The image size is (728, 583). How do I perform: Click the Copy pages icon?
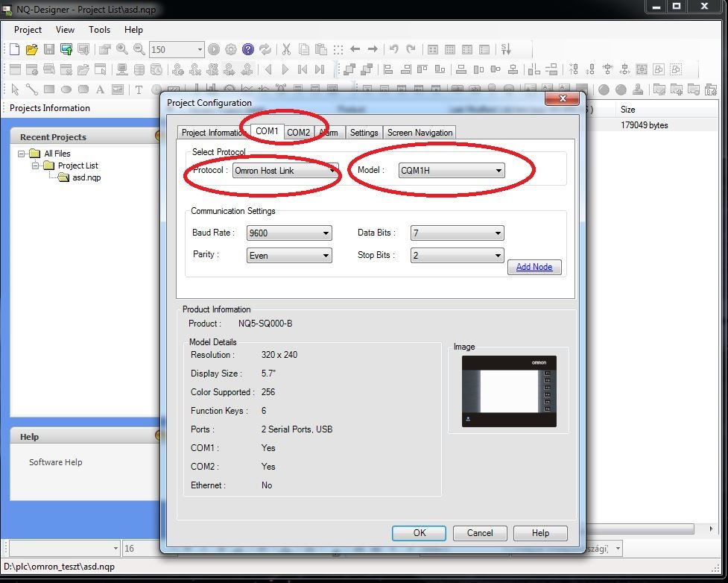[x=303, y=49]
